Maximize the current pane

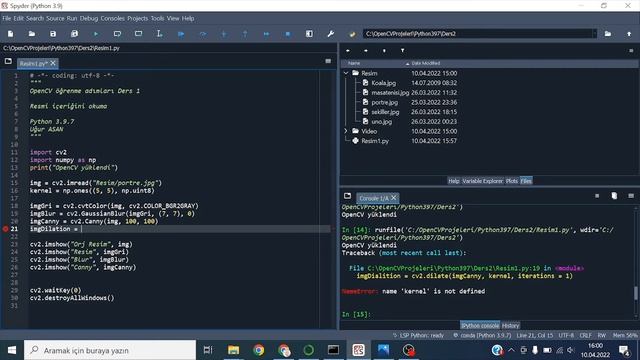(x=309, y=34)
